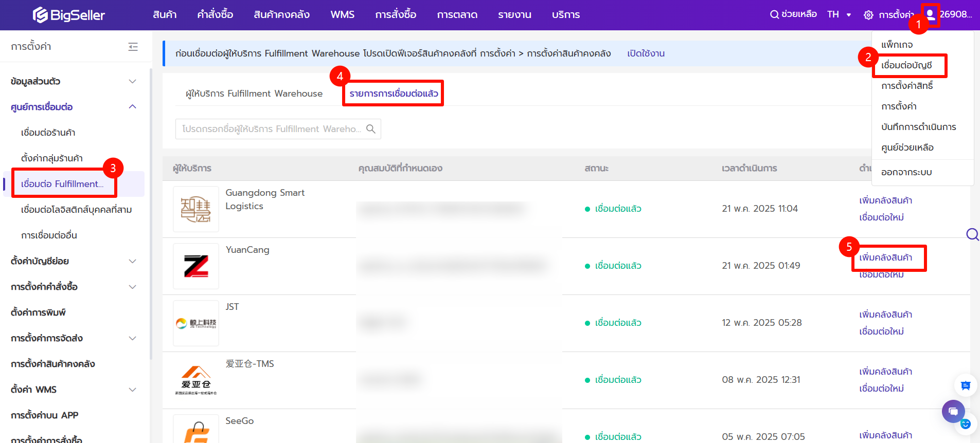The image size is (980, 443).
Task: Open รายงาน top menu
Action: click(x=514, y=15)
